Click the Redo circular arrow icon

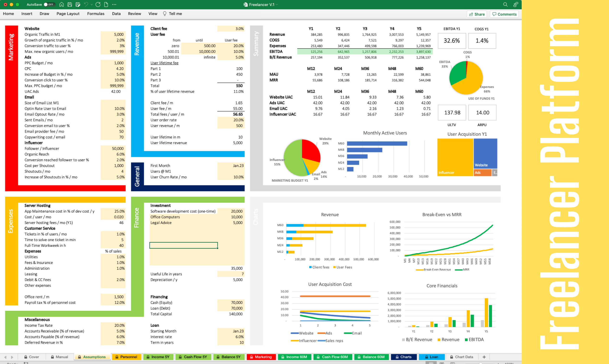click(x=98, y=4)
